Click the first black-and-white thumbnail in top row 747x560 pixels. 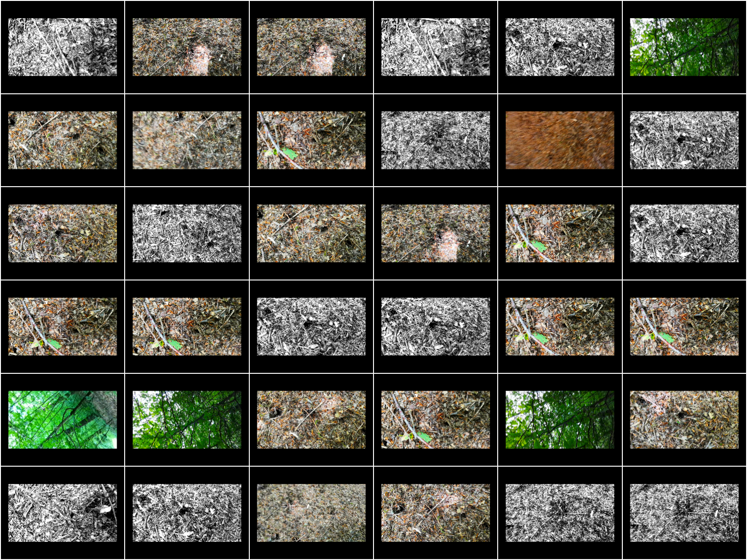(63, 47)
